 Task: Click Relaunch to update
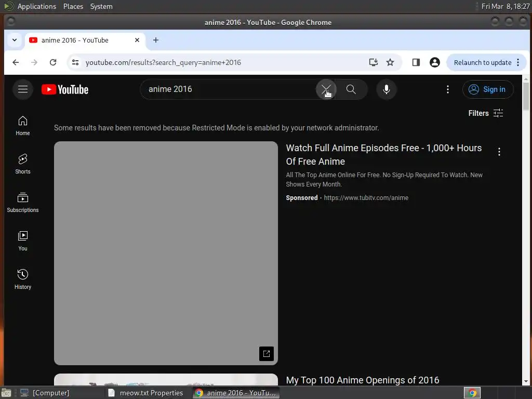click(x=483, y=62)
